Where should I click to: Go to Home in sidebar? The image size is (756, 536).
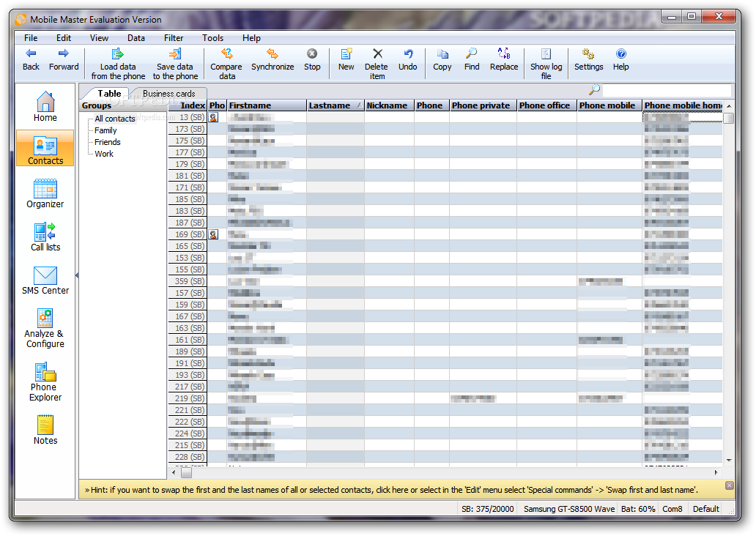(x=45, y=106)
